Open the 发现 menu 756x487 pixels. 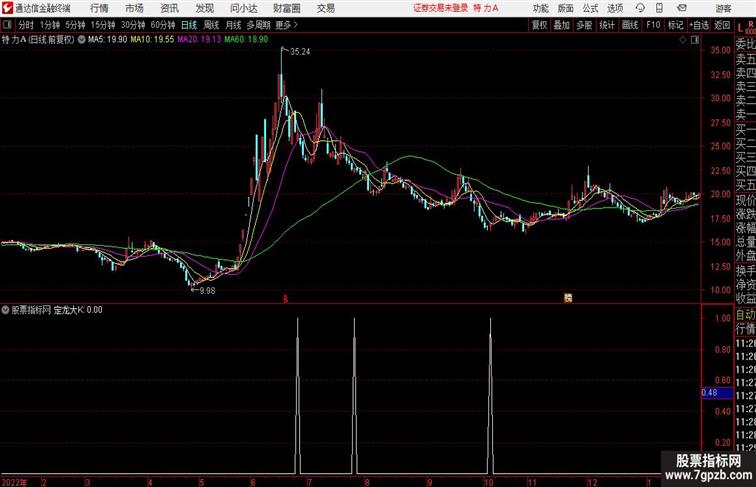(x=204, y=8)
